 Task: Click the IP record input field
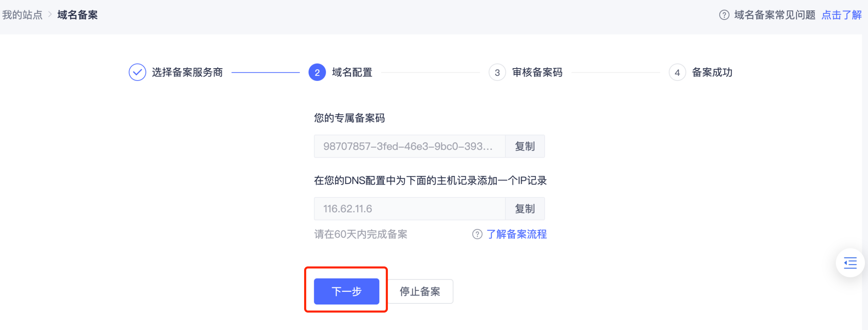[409, 209]
